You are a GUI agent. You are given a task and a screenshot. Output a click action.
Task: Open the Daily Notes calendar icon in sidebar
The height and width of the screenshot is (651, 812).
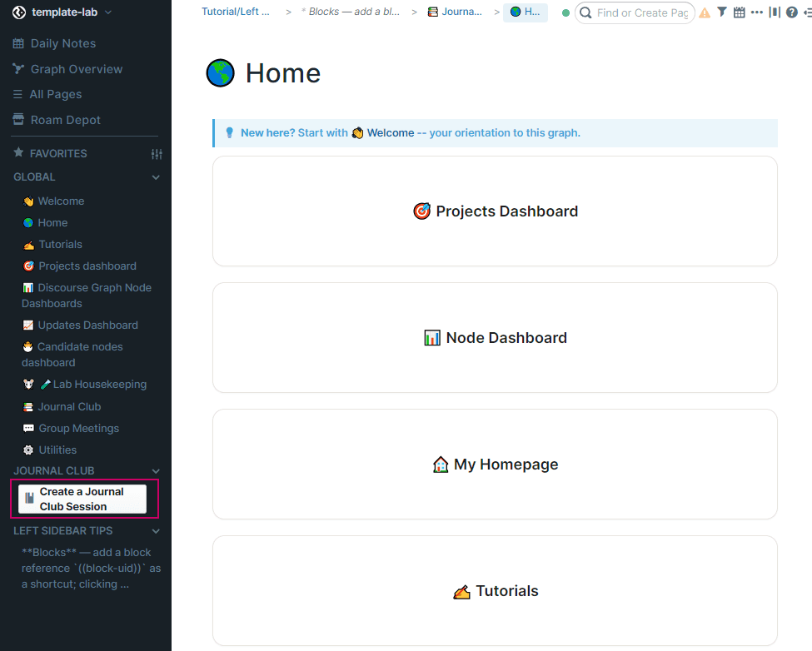tap(18, 43)
